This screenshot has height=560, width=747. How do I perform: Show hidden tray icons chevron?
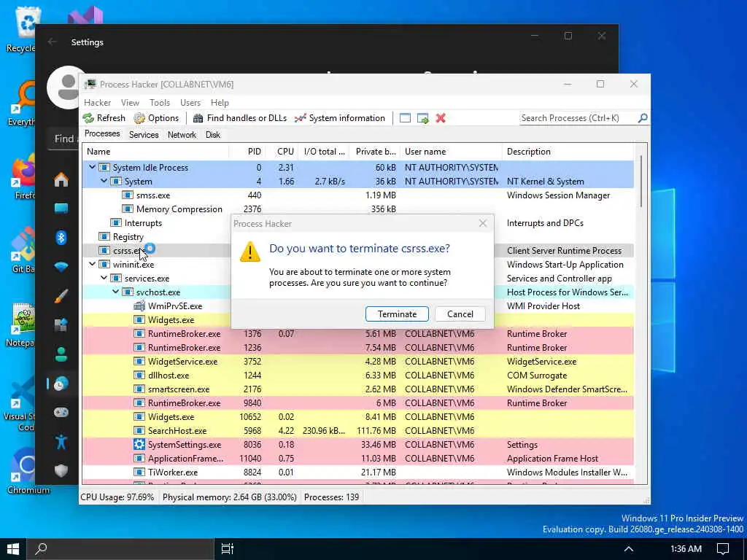[x=629, y=548]
